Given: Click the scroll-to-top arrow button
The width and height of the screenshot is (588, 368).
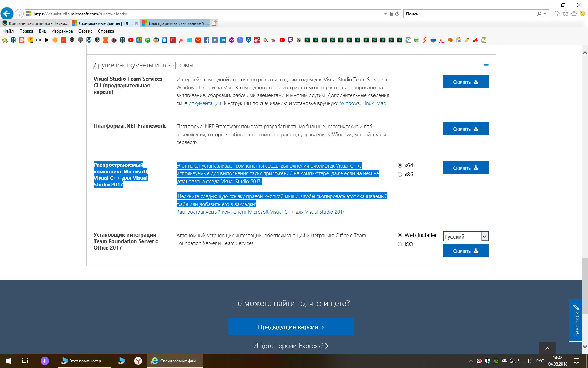Looking at the screenshot, I should point(547,348).
